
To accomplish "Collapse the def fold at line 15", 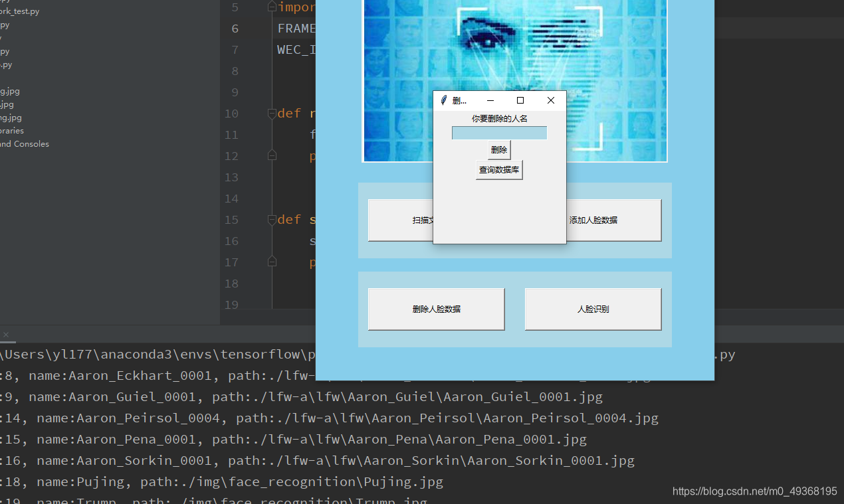I will (x=271, y=220).
